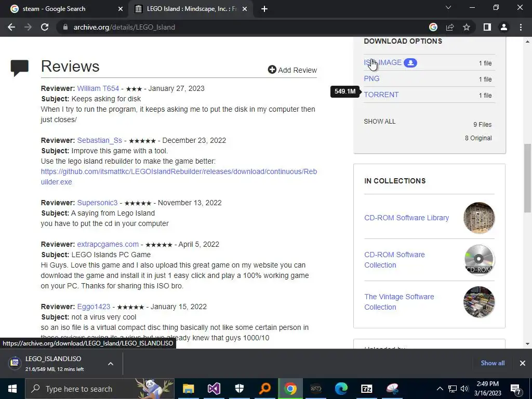This screenshot has width=532, height=399.
Task: Open the pink mushroom-like taskbar app
Action: [x=392, y=389]
